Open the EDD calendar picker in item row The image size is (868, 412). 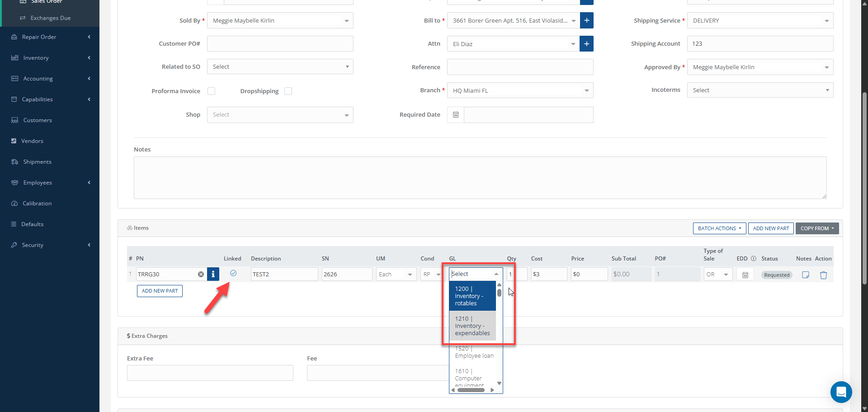coord(745,275)
